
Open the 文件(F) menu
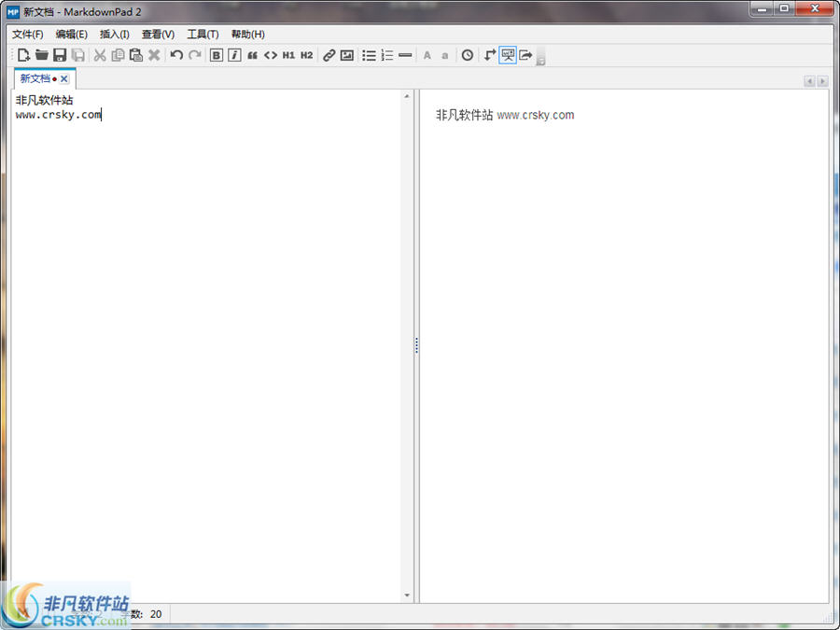click(x=28, y=35)
